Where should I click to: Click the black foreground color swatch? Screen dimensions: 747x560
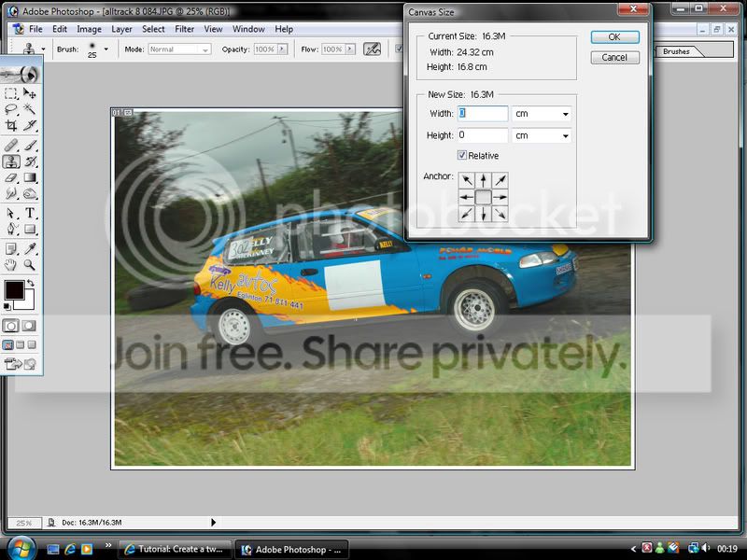pos(14,290)
